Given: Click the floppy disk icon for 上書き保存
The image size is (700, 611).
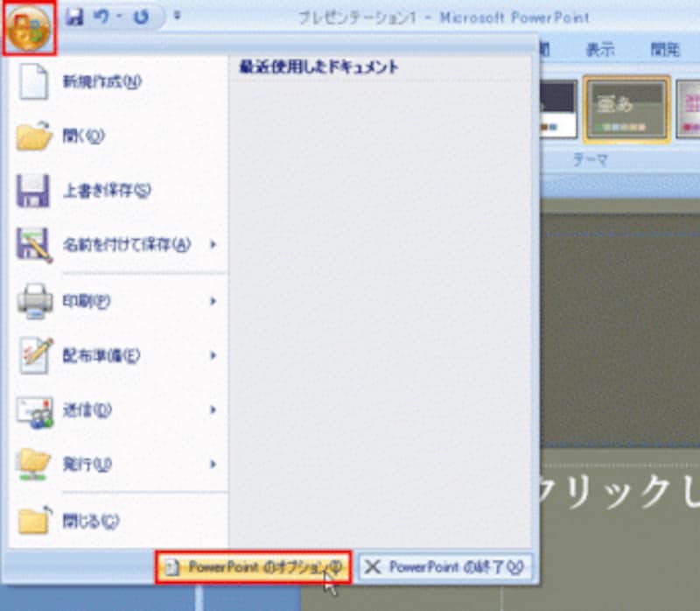Looking at the screenshot, I should click(x=33, y=191).
